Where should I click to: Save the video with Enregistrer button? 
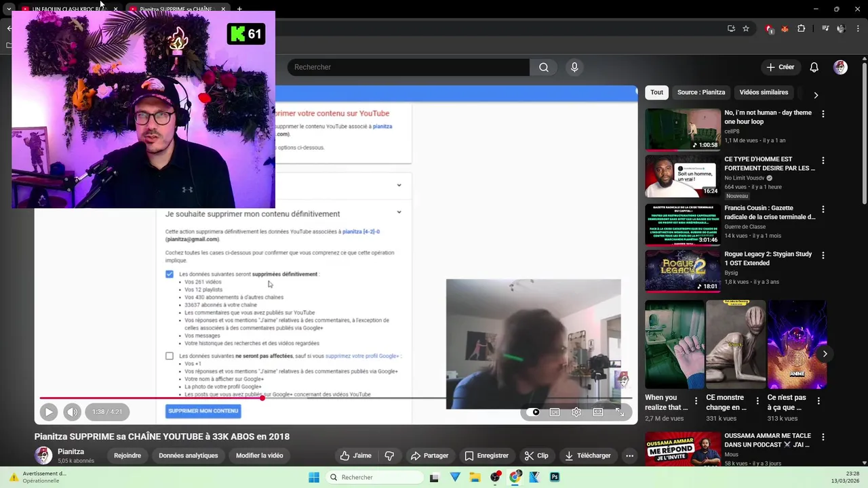(x=486, y=455)
